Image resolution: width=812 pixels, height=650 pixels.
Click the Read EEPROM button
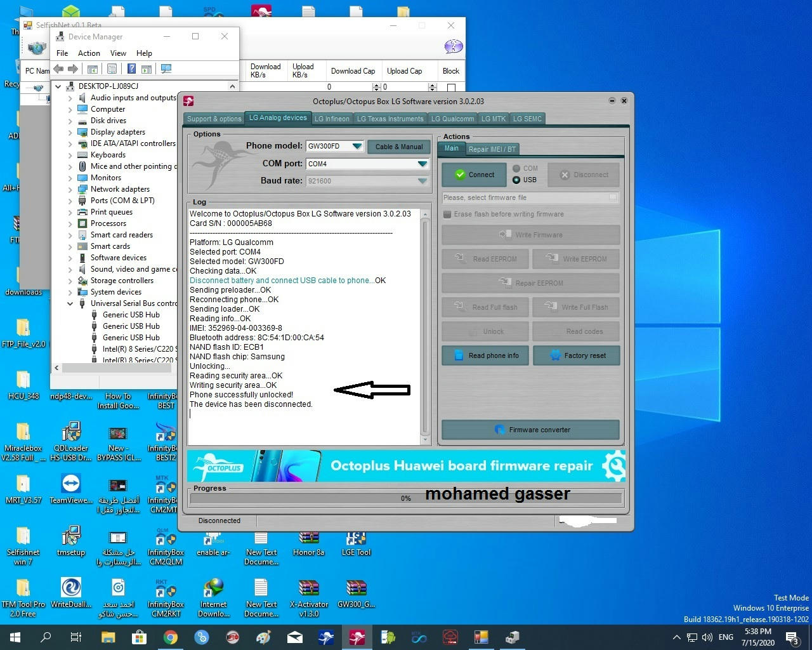pyautogui.click(x=486, y=259)
